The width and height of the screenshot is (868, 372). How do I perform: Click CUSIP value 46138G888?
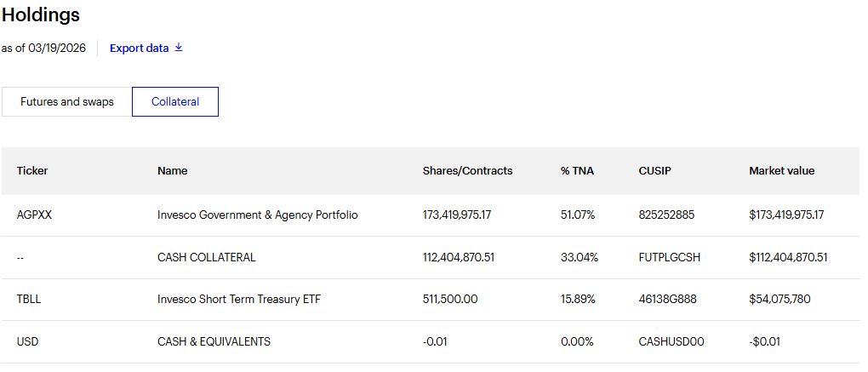(x=666, y=299)
